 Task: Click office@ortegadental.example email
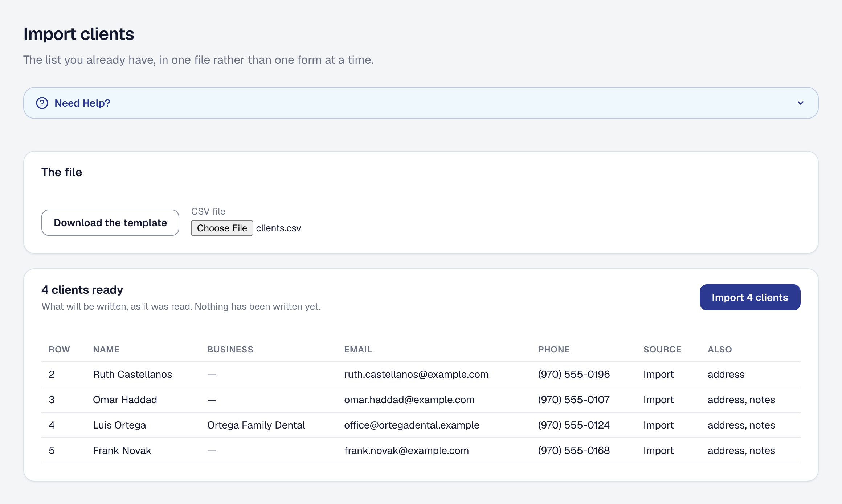coord(412,425)
